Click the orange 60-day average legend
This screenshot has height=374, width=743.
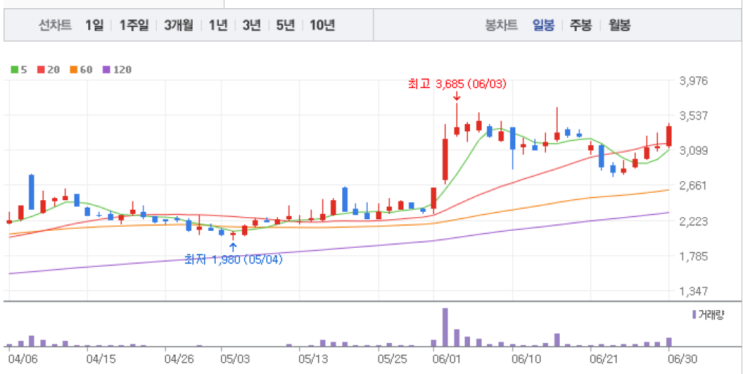[x=81, y=70]
